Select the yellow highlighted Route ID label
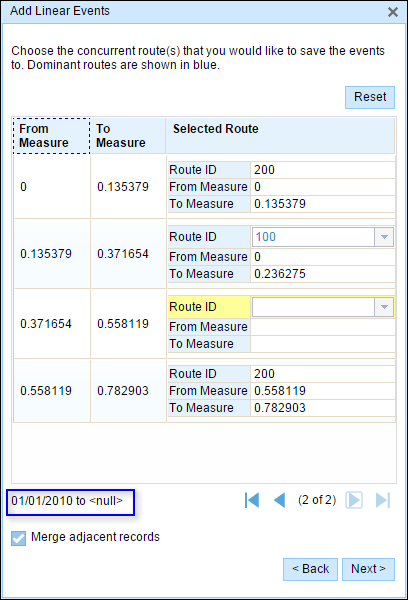Image resolution: width=408 pixels, height=600 pixels. pyautogui.click(x=209, y=307)
